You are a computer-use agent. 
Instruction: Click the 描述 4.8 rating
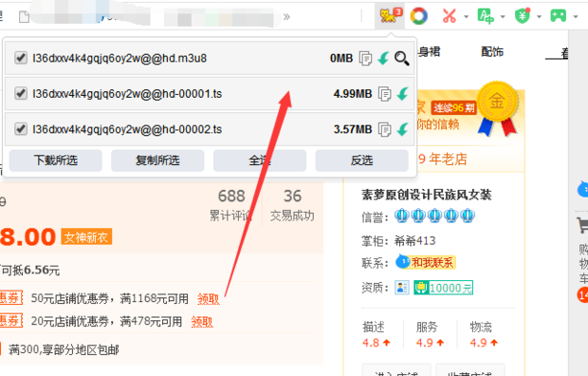[x=377, y=334]
